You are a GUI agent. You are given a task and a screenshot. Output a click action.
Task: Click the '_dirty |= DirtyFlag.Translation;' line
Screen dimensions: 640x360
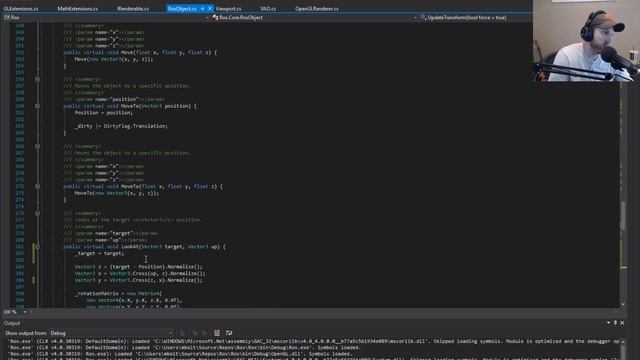click(x=121, y=126)
